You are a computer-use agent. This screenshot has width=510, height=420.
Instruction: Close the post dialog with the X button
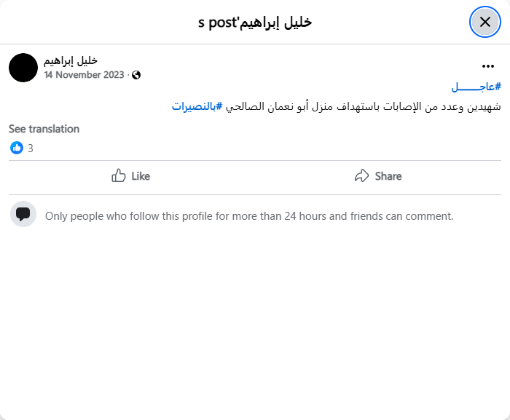click(x=484, y=22)
